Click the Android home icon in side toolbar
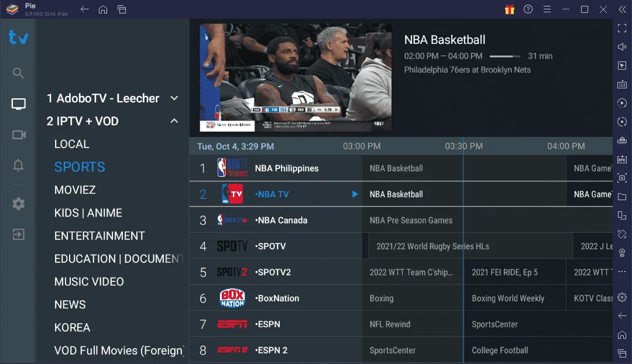This screenshot has width=632, height=364. click(622, 335)
